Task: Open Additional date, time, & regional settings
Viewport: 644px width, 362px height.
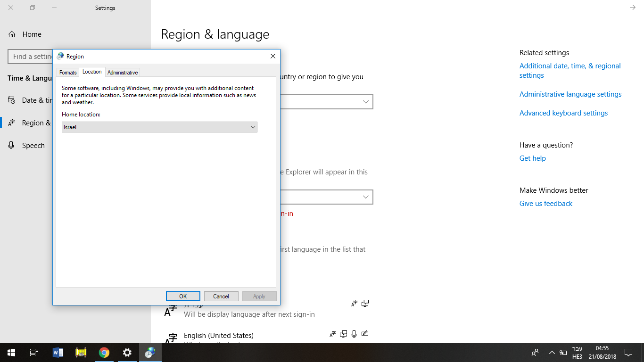Action: click(570, 71)
